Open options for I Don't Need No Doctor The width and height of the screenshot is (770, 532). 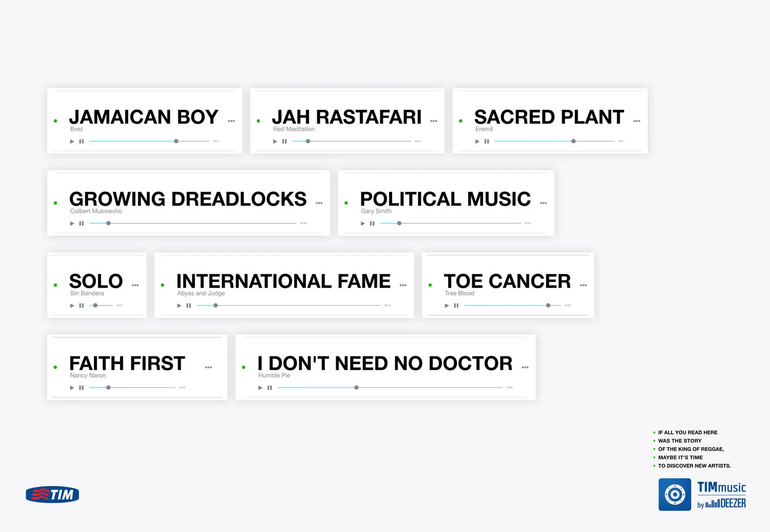525,367
